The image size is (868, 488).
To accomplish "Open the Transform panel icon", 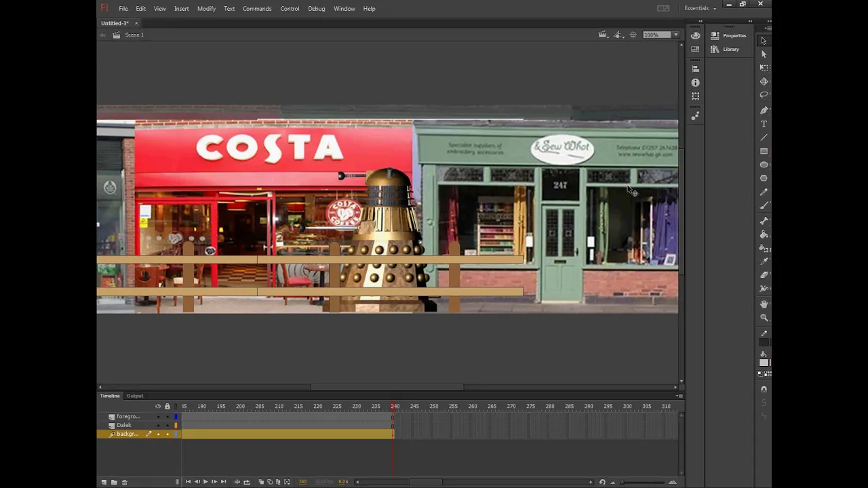I will pyautogui.click(x=695, y=96).
